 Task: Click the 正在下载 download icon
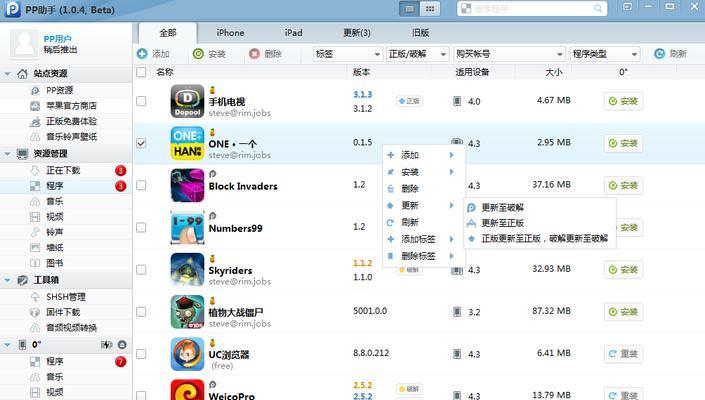point(35,170)
